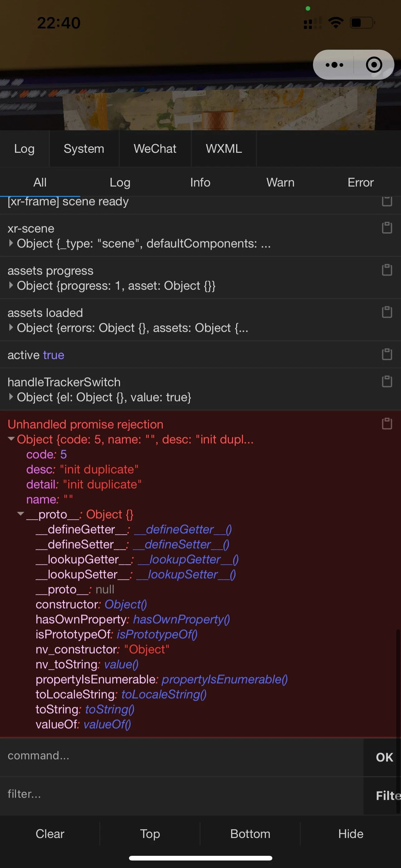Focus the command input field
This screenshot has height=868, width=401.
coord(182,756)
